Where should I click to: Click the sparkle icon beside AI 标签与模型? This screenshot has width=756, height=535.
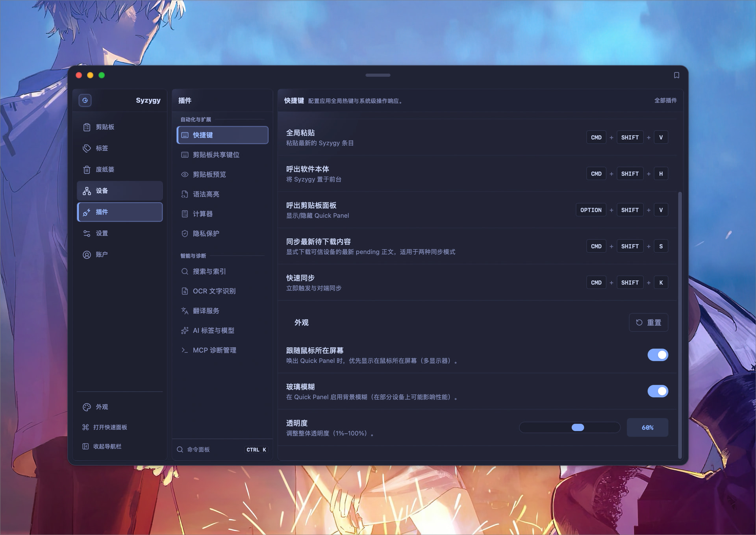tap(185, 330)
